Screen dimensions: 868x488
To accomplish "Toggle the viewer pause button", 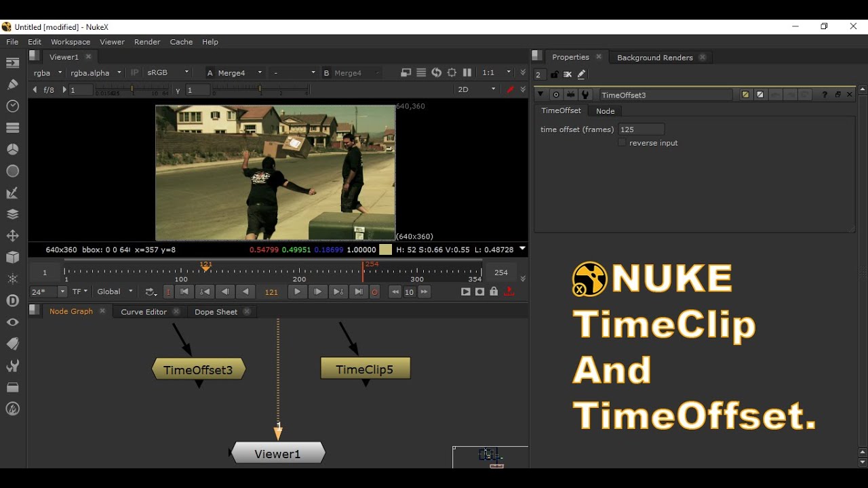I will 467,73.
